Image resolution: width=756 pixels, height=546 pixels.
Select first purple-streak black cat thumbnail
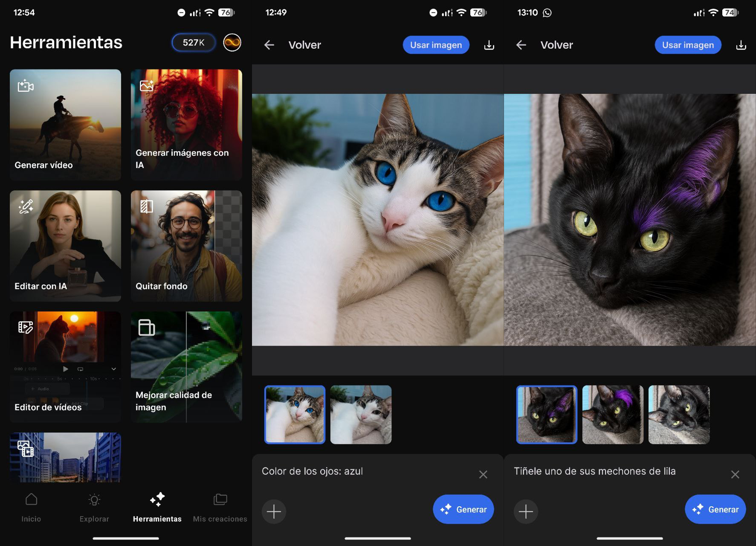[x=547, y=415]
